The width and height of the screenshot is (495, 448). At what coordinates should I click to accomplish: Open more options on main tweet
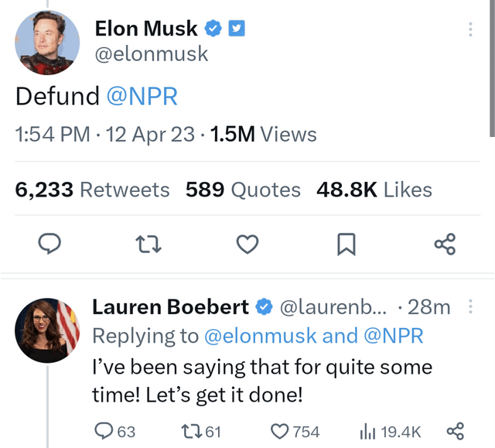coord(470,29)
